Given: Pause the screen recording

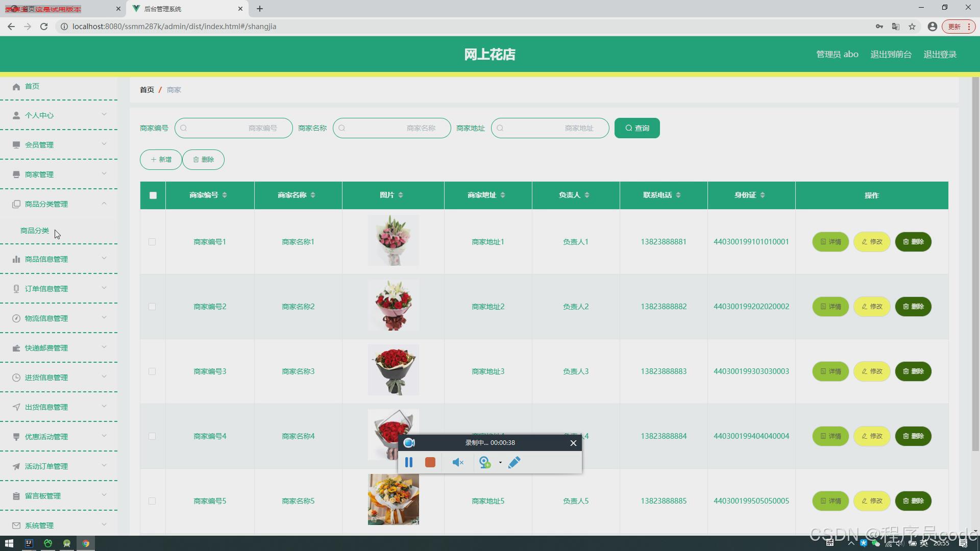Looking at the screenshot, I should [x=408, y=462].
